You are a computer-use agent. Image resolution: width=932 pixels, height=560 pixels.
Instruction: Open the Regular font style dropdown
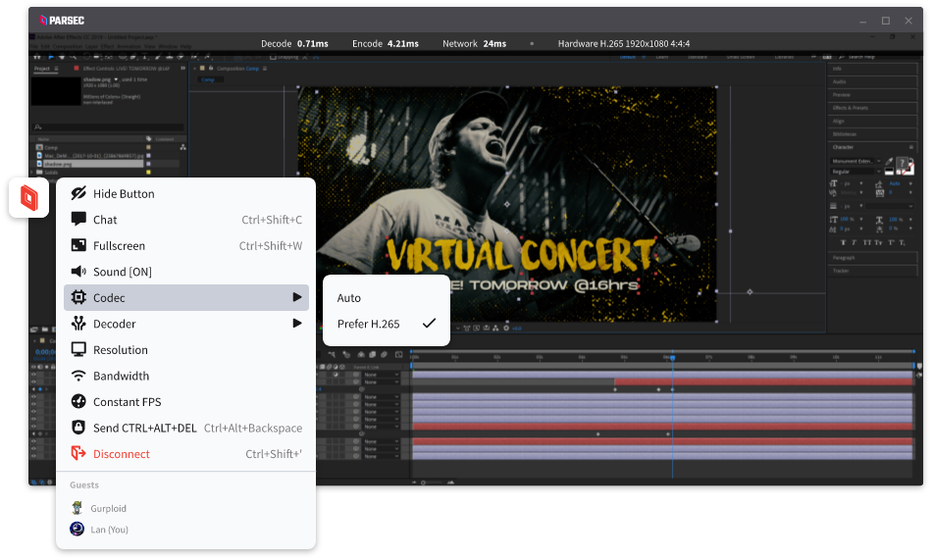(878, 172)
